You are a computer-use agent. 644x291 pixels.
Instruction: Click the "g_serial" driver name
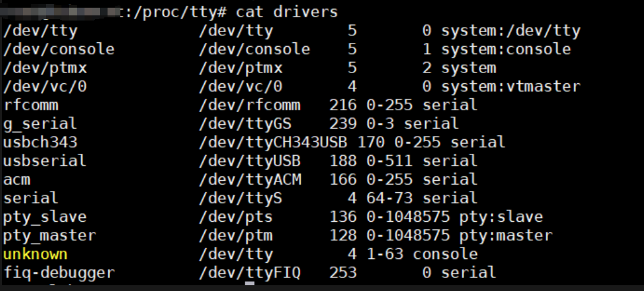click(x=40, y=123)
